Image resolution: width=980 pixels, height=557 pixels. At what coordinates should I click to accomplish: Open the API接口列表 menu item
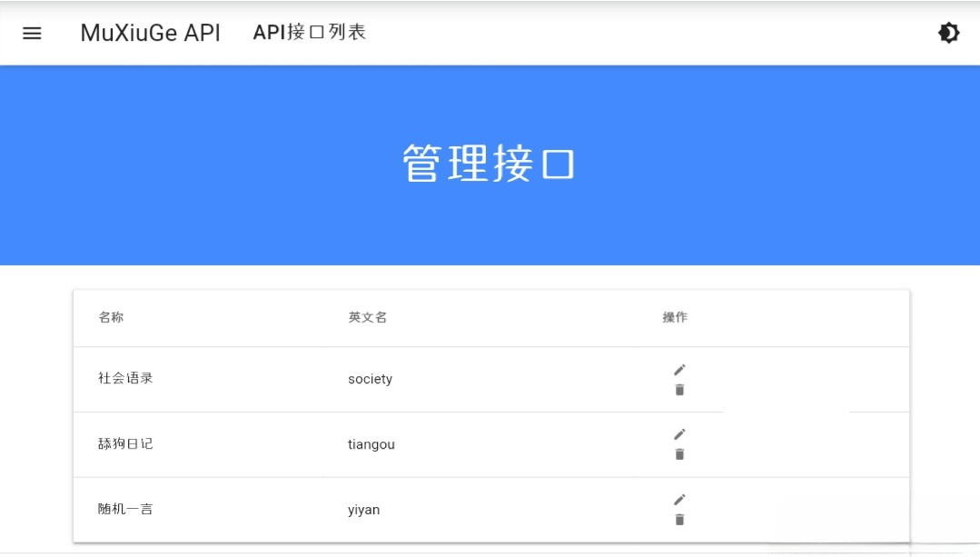click(x=310, y=33)
